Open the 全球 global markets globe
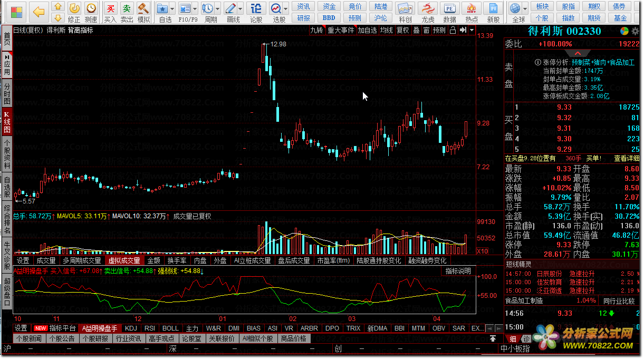 [515, 8]
